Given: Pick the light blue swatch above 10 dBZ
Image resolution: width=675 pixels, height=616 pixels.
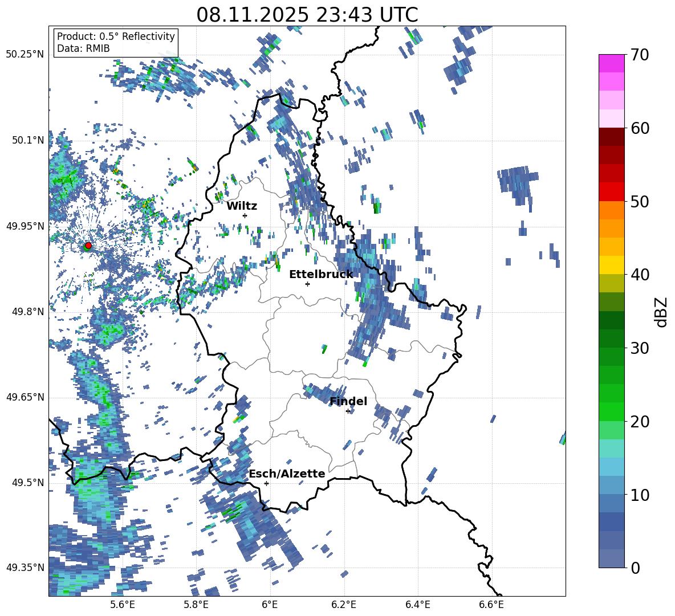Looking at the screenshot, I should [x=611, y=485].
